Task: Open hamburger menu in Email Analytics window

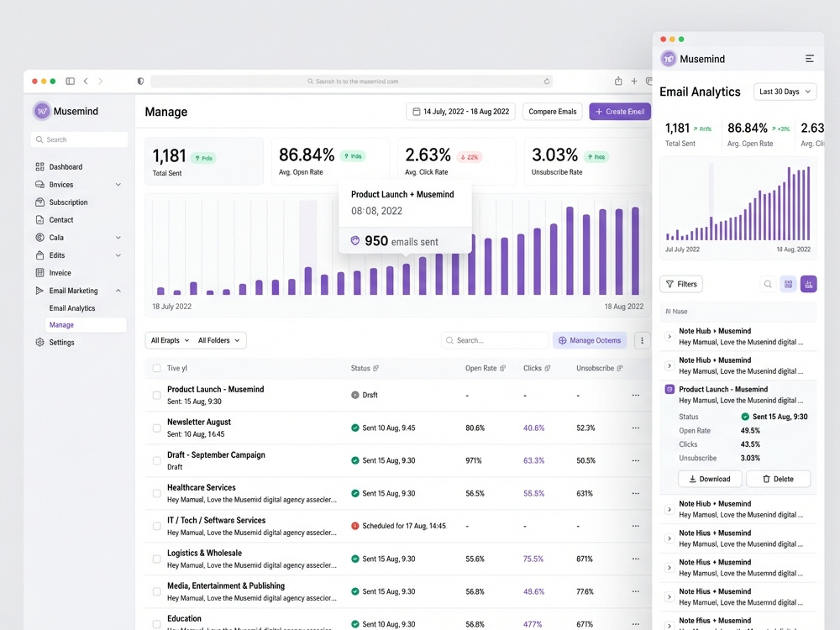Action: pos(810,59)
